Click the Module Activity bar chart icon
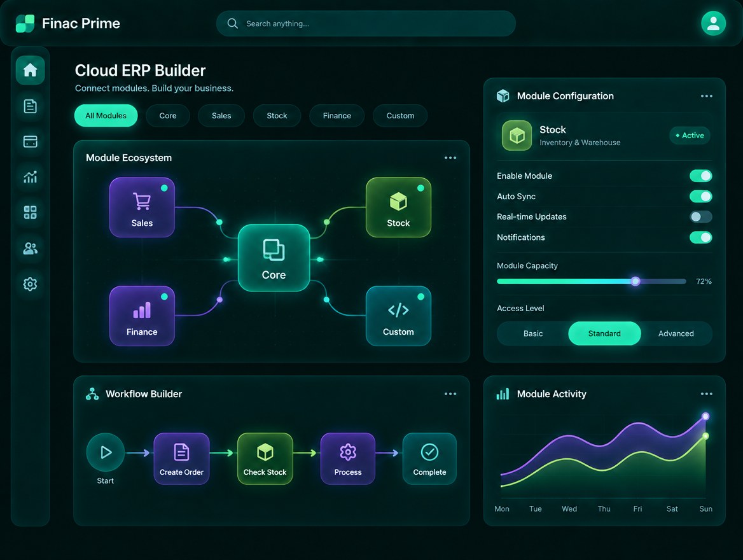The width and height of the screenshot is (743, 560). 503,393
